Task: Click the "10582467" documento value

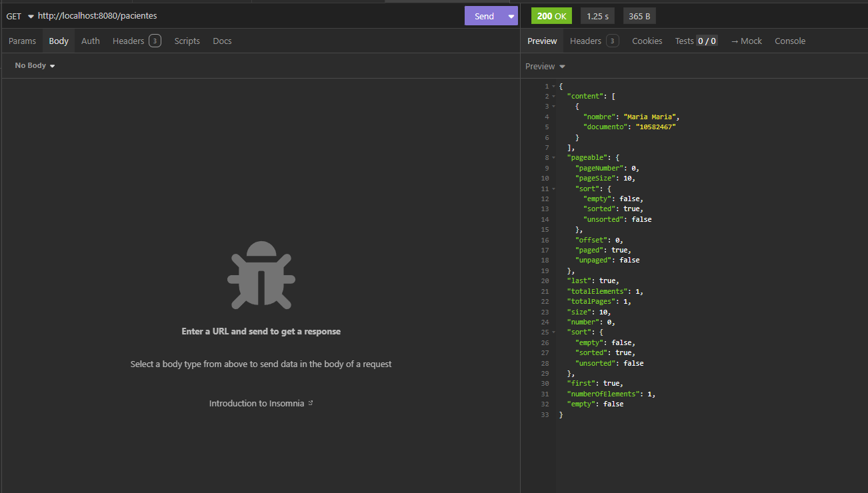Action: pyautogui.click(x=655, y=127)
